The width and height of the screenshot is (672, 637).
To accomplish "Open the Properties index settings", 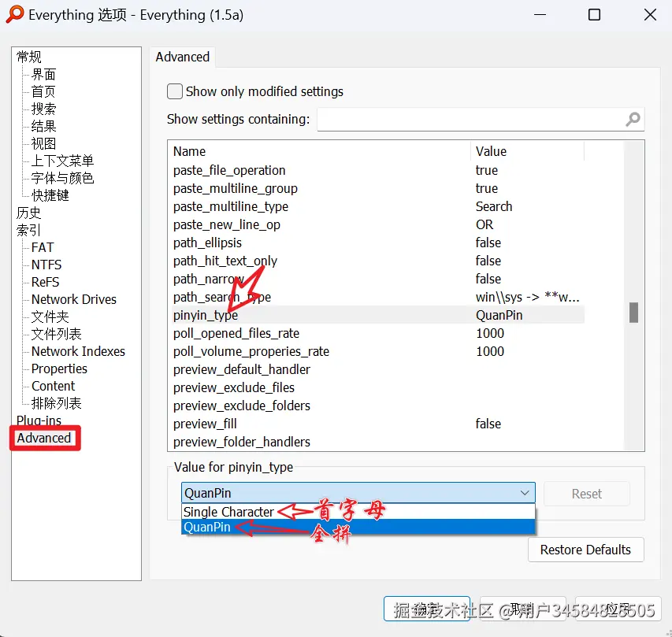I will coord(59,368).
